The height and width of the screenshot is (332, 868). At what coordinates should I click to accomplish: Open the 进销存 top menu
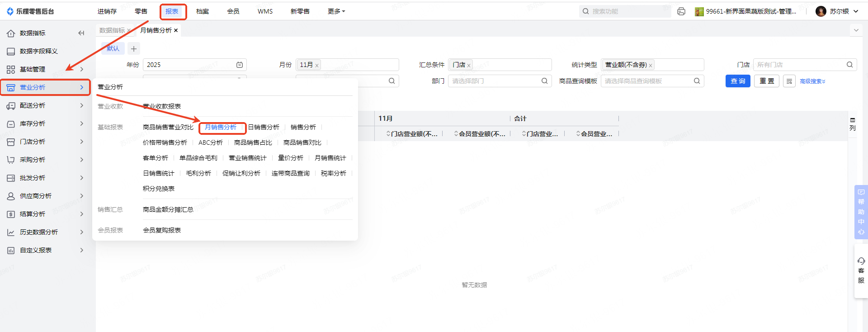107,11
